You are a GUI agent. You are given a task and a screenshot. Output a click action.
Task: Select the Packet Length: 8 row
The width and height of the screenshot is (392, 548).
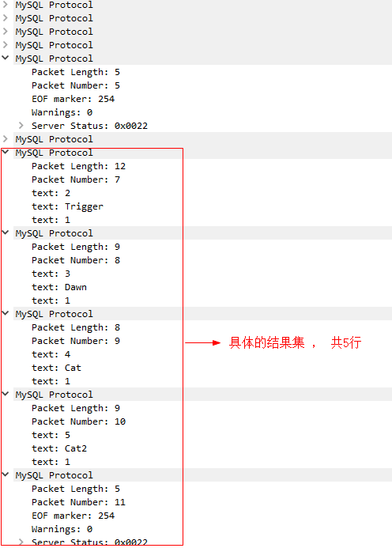coord(76,327)
